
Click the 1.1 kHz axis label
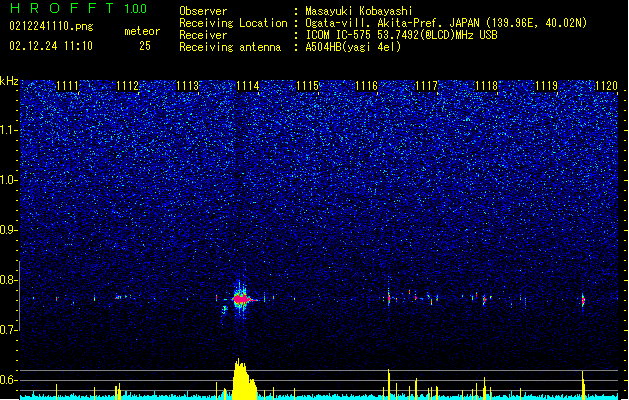8,130
